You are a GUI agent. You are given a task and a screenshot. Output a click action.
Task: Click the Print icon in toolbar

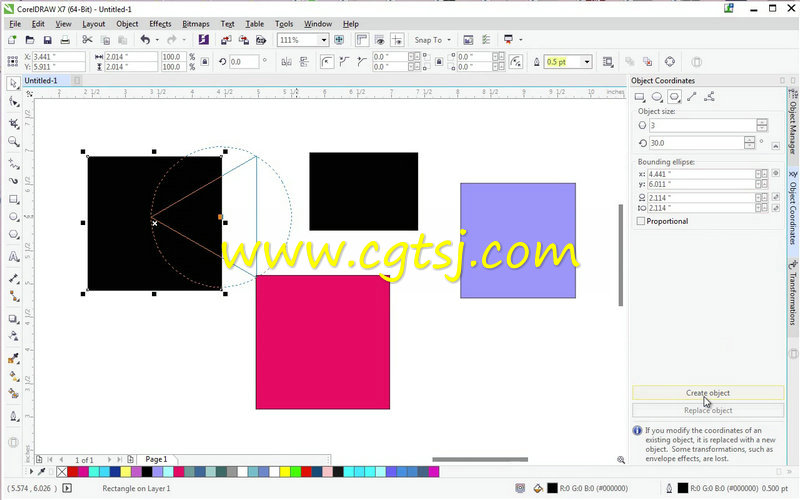pos(65,40)
